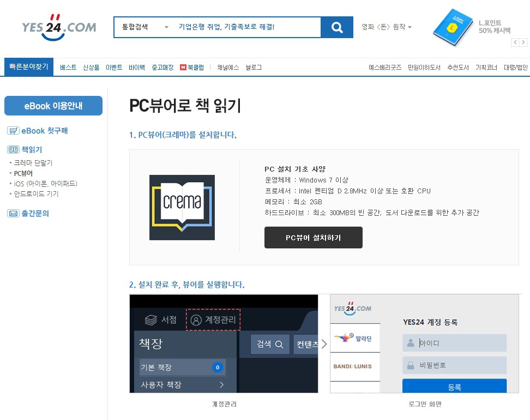Click the PC뷰어 설치하기 button
Viewport: 530px width, 420px height.
point(314,238)
